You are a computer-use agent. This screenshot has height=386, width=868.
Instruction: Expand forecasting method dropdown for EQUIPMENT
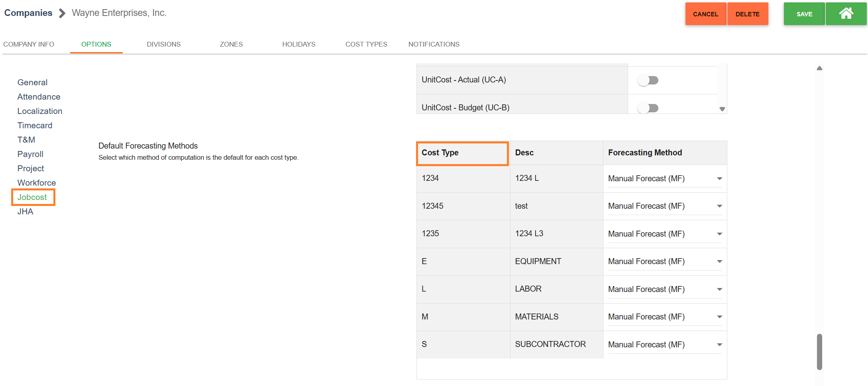point(664,262)
